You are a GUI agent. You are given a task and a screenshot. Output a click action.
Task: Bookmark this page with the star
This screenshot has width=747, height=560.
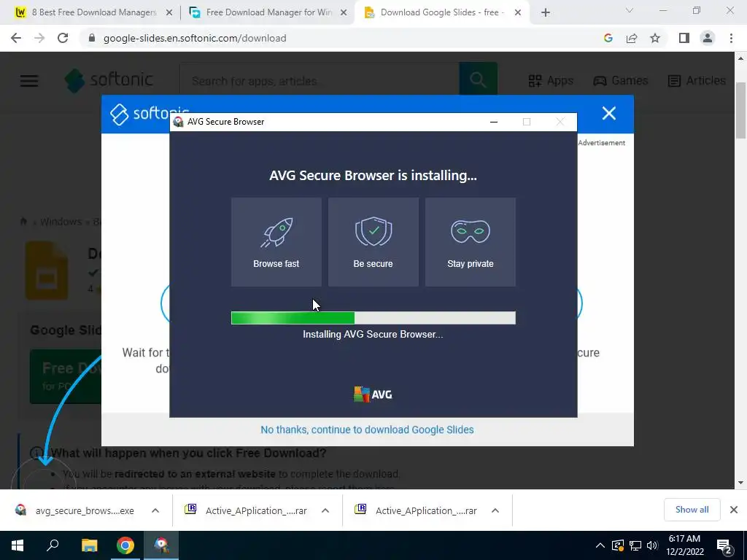point(655,38)
